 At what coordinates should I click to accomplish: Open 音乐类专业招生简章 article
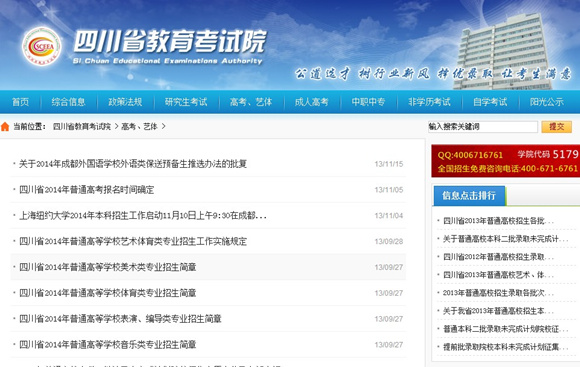pos(108,344)
